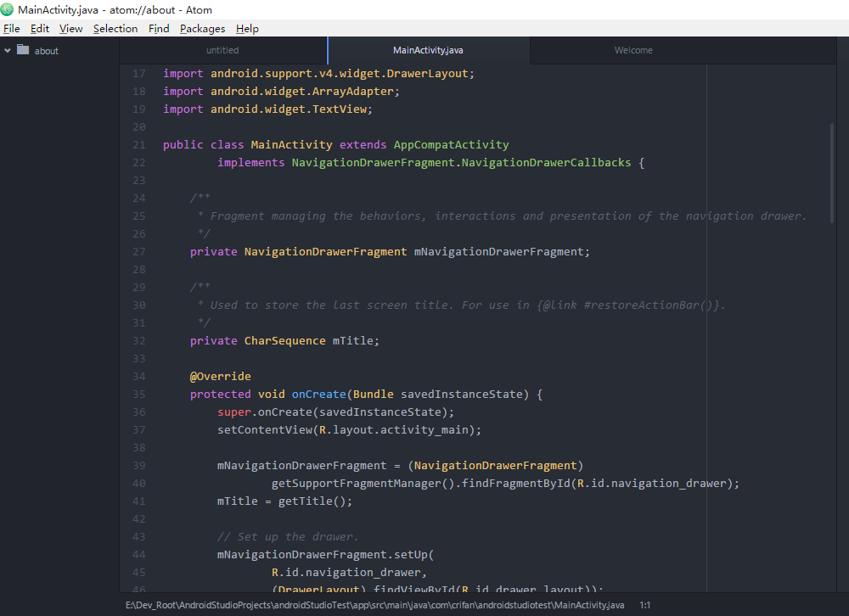Open the View menu
This screenshot has width=849, height=616.
[x=71, y=29]
